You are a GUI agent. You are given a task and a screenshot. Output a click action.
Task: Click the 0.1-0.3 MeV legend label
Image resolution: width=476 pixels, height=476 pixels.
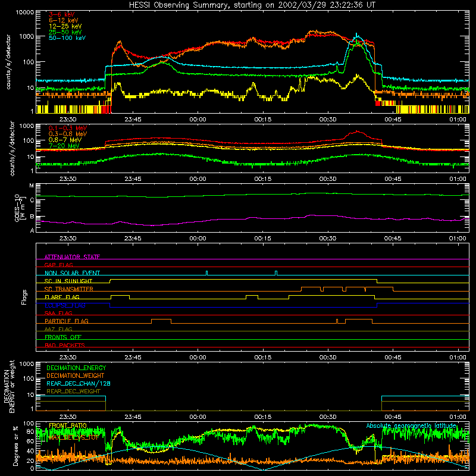click(68, 128)
